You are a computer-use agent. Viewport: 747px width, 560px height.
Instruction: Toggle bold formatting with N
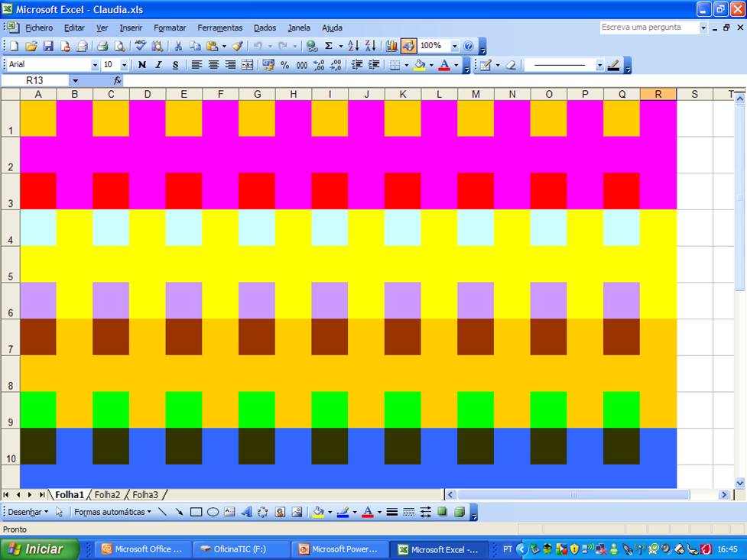142,65
